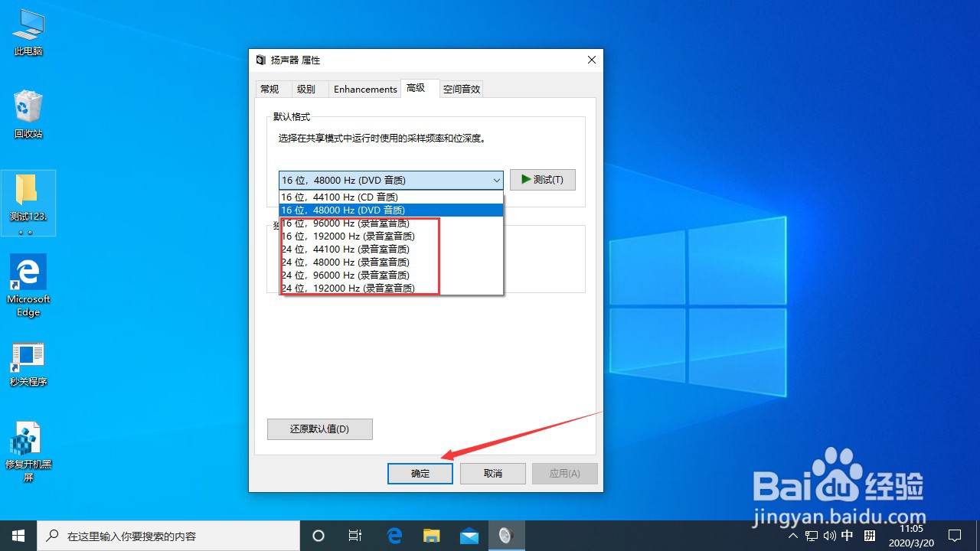Click the 测试(T) test button
The height and width of the screenshot is (551, 980).
pyautogui.click(x=543, y=180)
